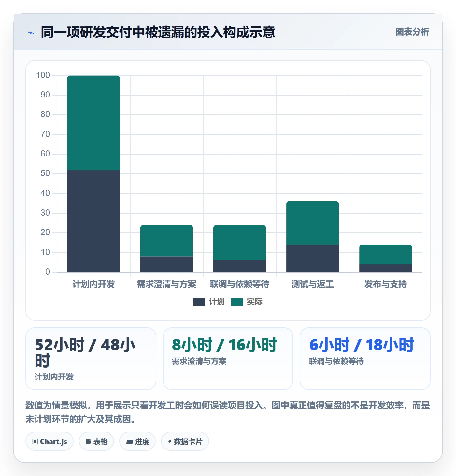
Task: Click the 需求澄清与方案 x-axis label
Action: 167,284
